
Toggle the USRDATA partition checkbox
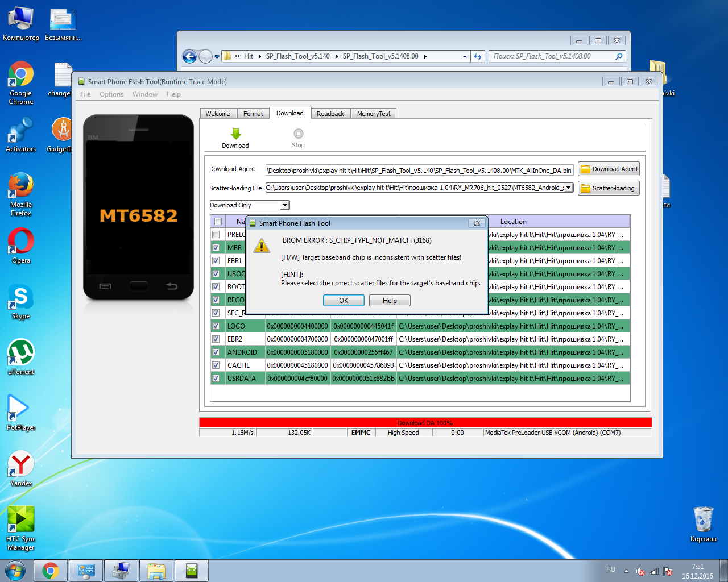tap(216, 379)
